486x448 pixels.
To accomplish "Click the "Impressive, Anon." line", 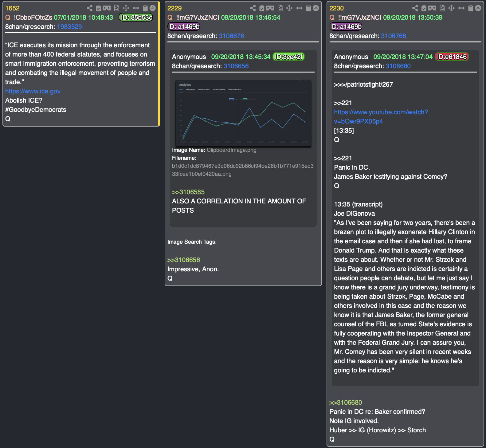I will (193, 269).
